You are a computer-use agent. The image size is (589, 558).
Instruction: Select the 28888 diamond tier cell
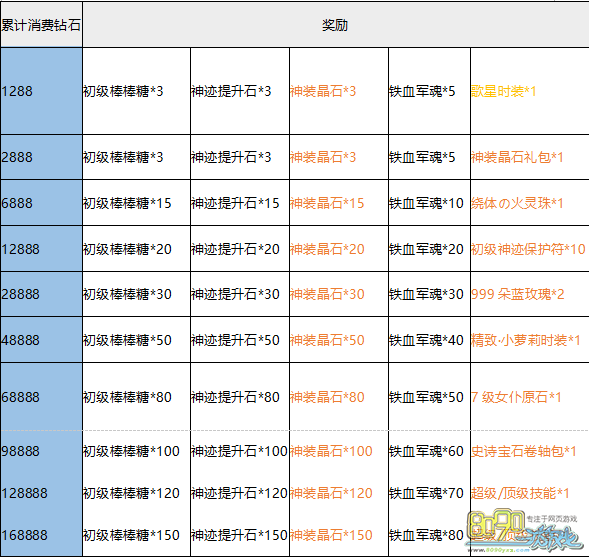point(41,294)
